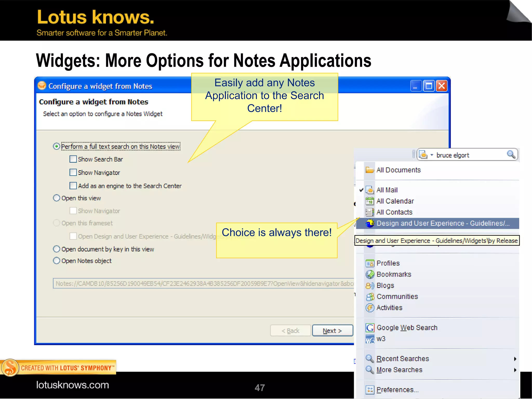
Task: Choose Activities from the search menu
Action: (437, 308)
